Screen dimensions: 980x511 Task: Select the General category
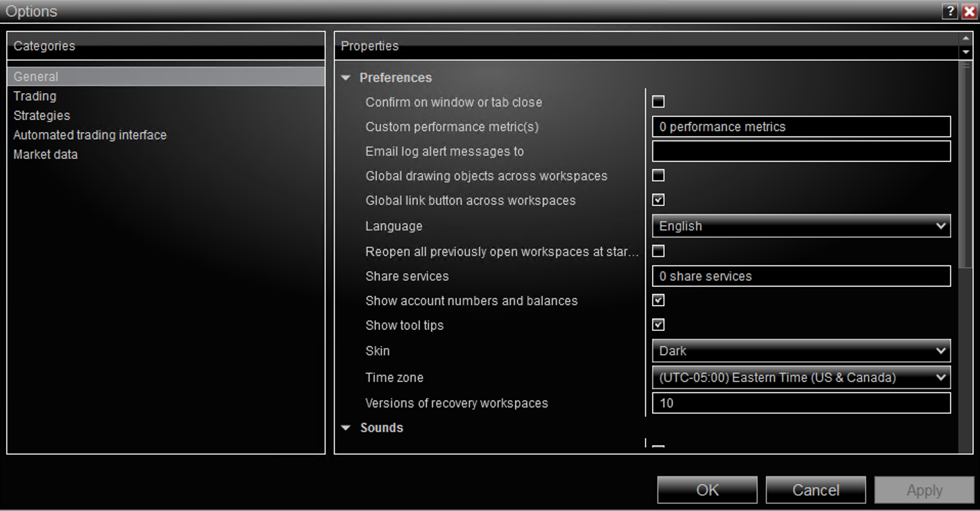click(166, 76)
